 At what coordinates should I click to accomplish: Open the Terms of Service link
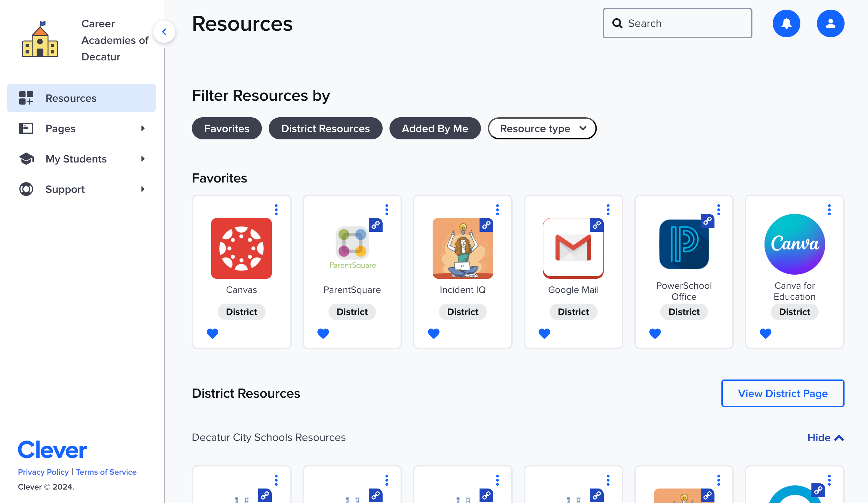click(x=106, y=472)
